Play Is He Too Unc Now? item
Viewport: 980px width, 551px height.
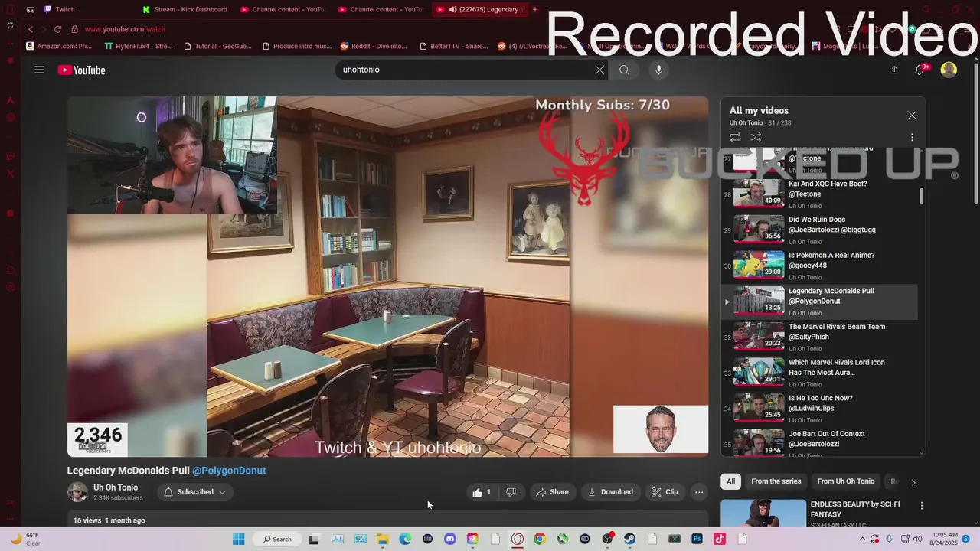(x=819, y=409)
